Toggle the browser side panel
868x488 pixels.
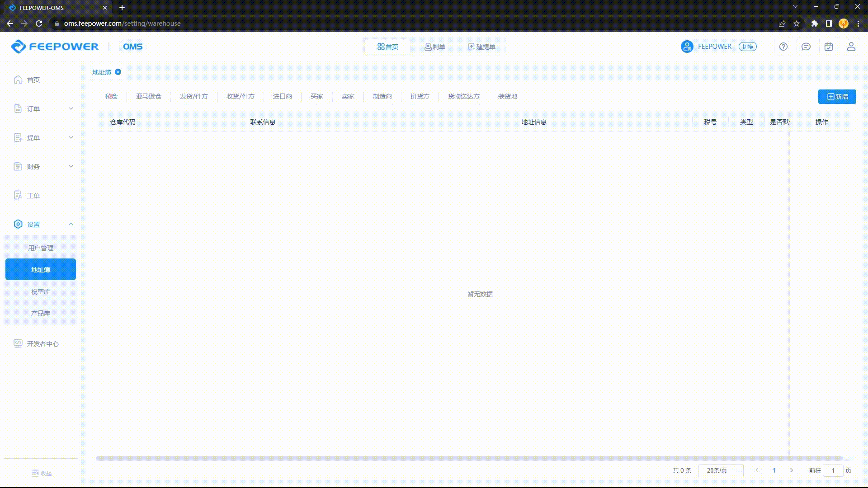coord(829,23)
